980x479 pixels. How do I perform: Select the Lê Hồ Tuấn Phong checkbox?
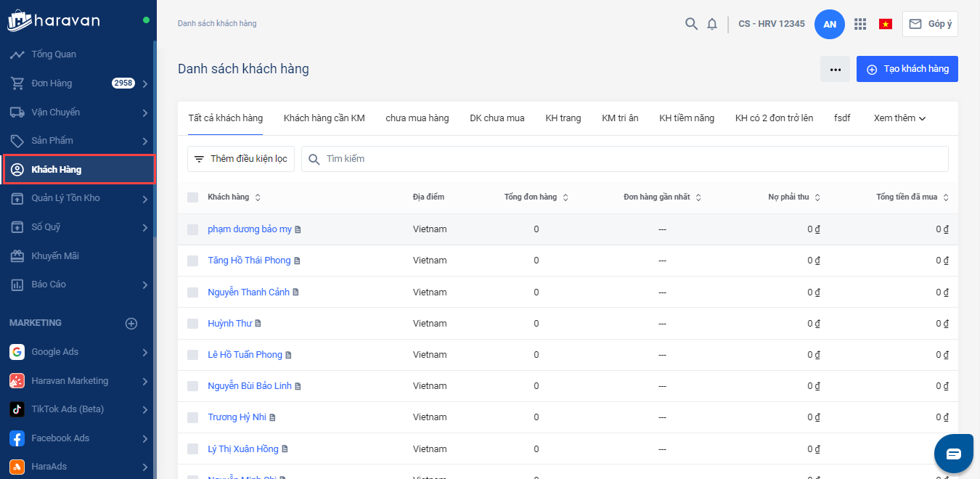pos(192,355)
